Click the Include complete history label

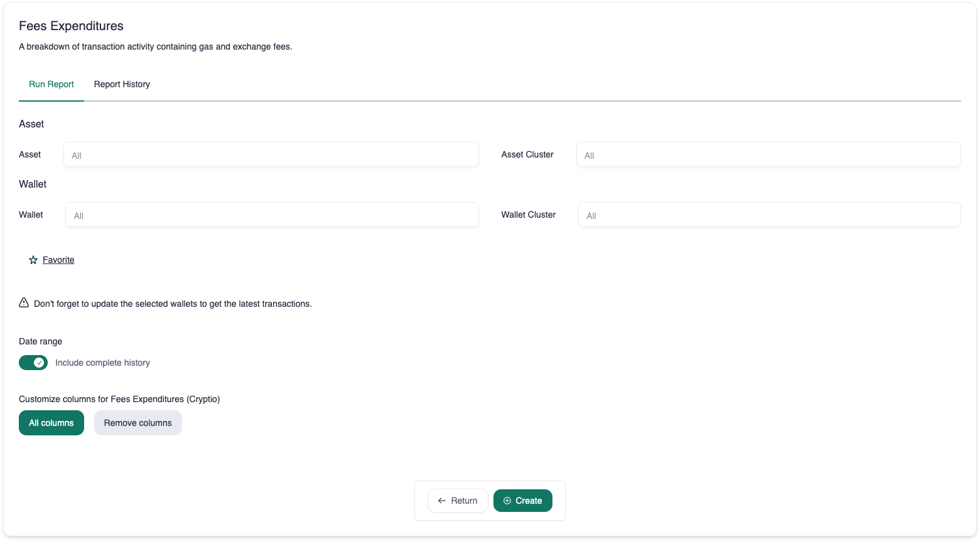pyautogui.click(x=102, y=363)
